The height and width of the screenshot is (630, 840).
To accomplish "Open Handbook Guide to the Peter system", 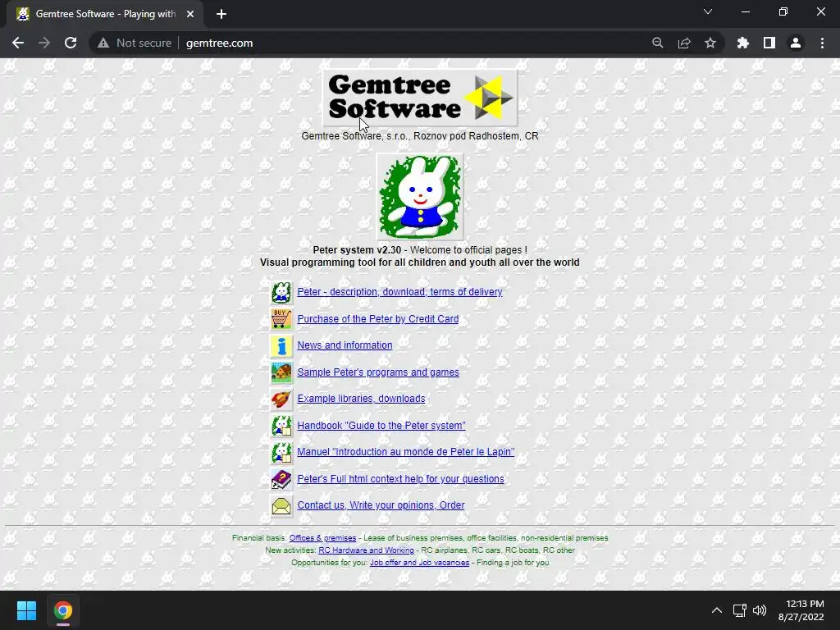I will click(381, 426).
